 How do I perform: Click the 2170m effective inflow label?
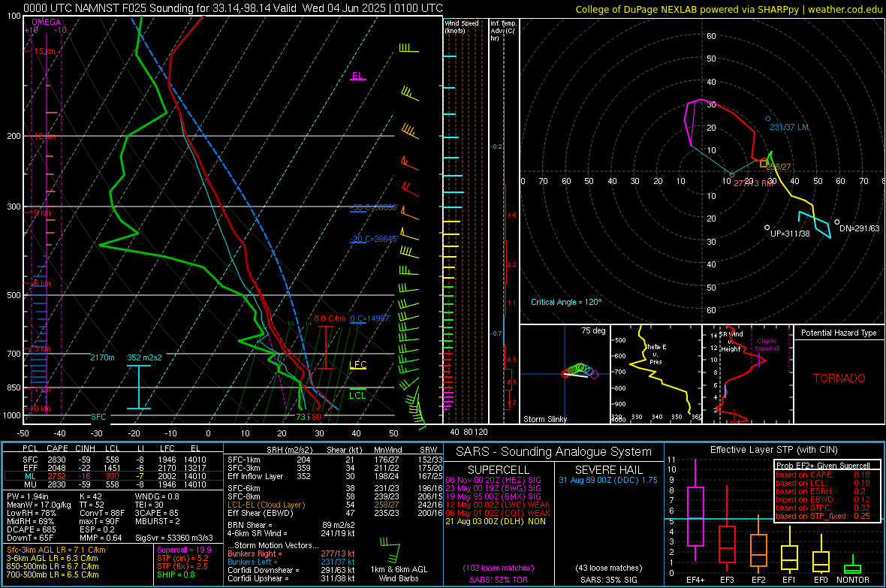[102, 357]
